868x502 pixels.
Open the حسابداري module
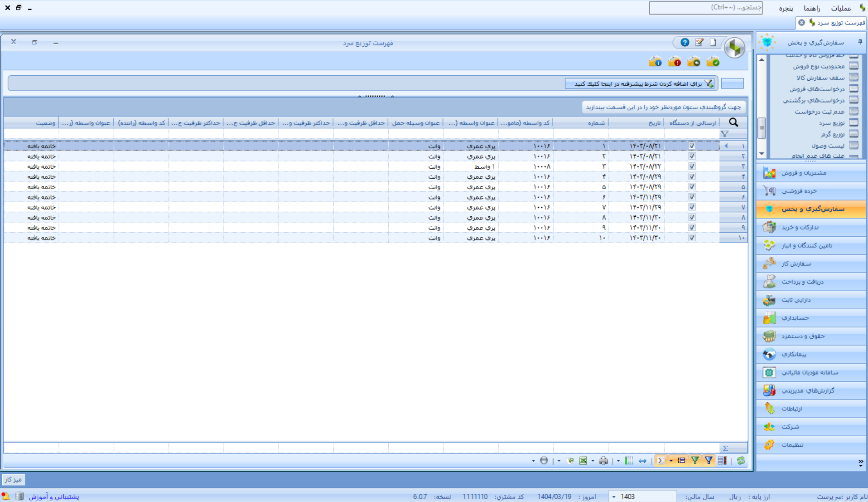click(x=811, y=318)
